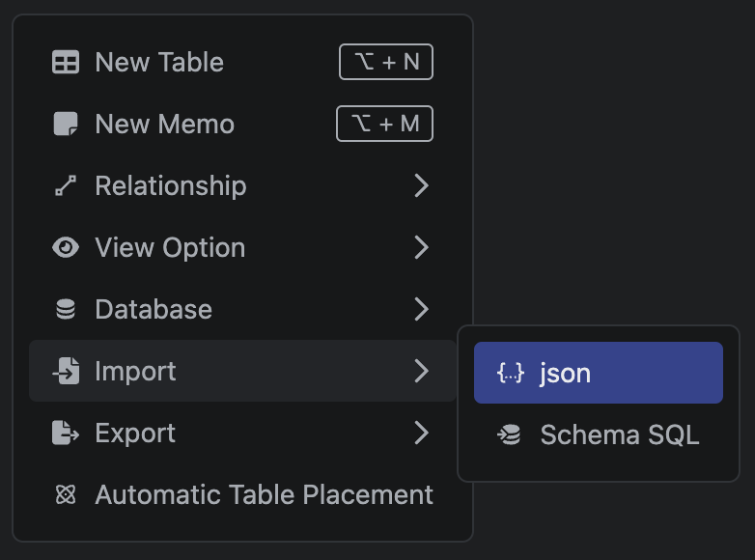Click the Automatic Table Placement atom icon

click(x=66, y=495)
